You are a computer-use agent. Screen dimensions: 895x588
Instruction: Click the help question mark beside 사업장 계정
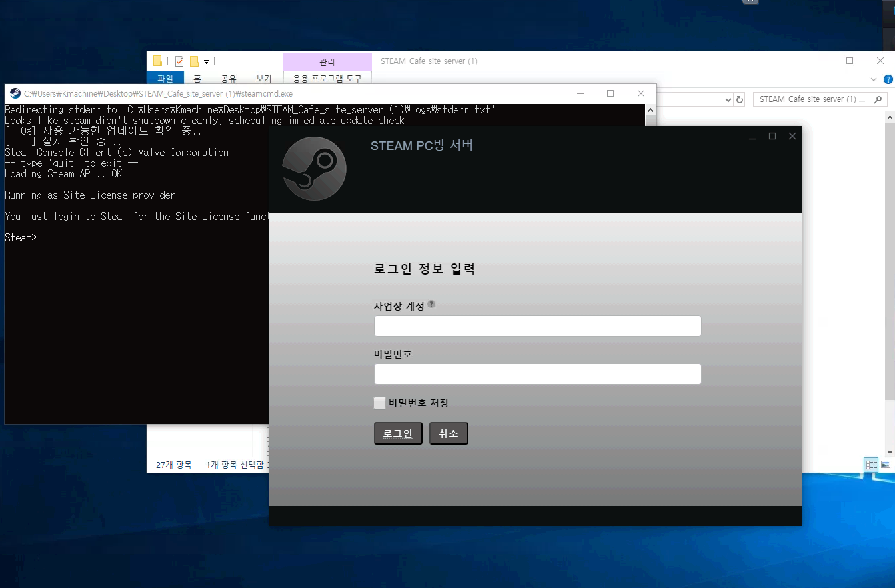[431, 304]
